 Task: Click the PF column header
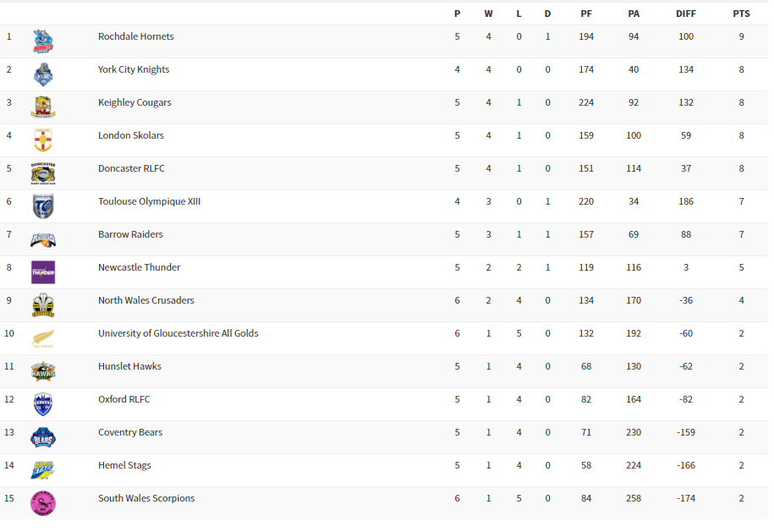point(586,14)
